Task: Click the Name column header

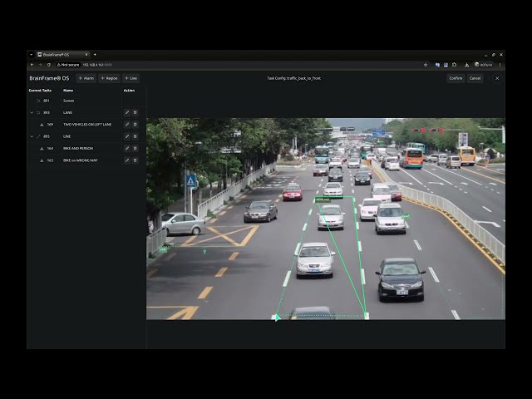Action: point(68,91)
